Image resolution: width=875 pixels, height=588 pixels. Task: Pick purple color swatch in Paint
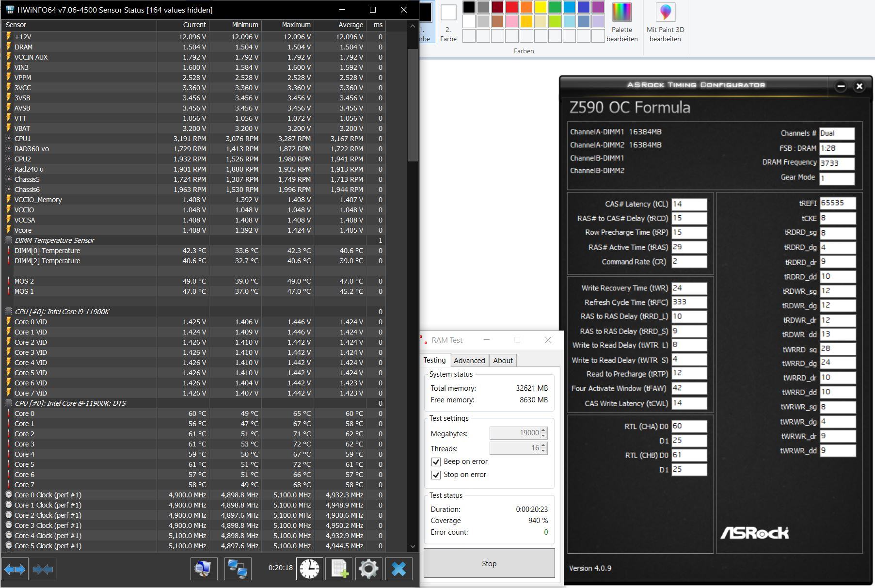tap(598, 7)
